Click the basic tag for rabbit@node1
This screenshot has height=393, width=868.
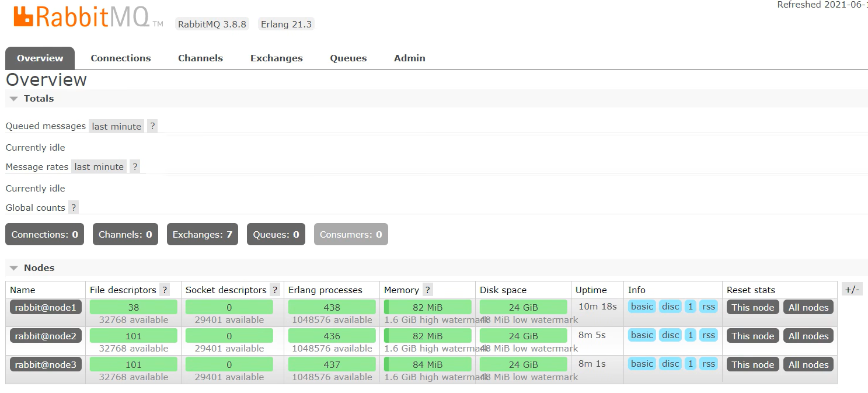(642, 306)
